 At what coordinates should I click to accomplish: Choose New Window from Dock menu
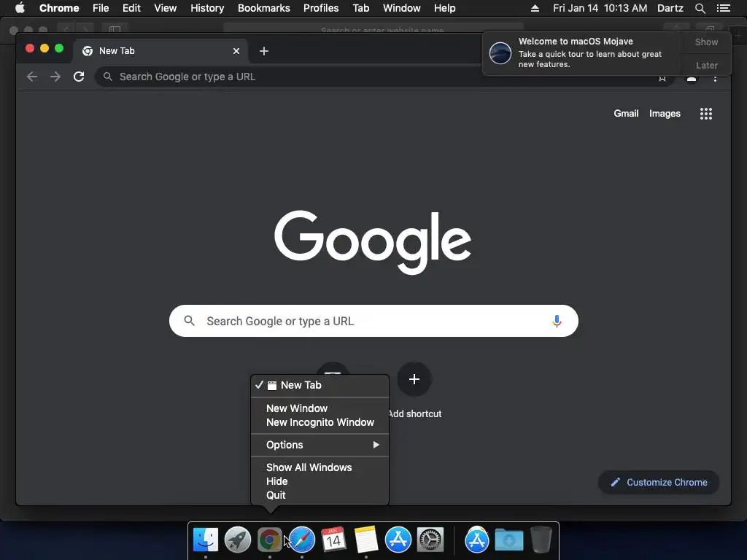(x=320, y=408)
